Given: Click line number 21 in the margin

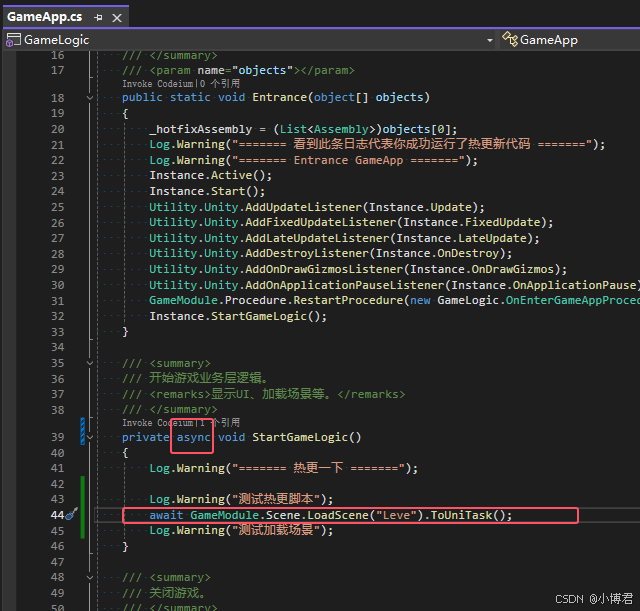Looking at the screenshot, I should click(58, 145).
